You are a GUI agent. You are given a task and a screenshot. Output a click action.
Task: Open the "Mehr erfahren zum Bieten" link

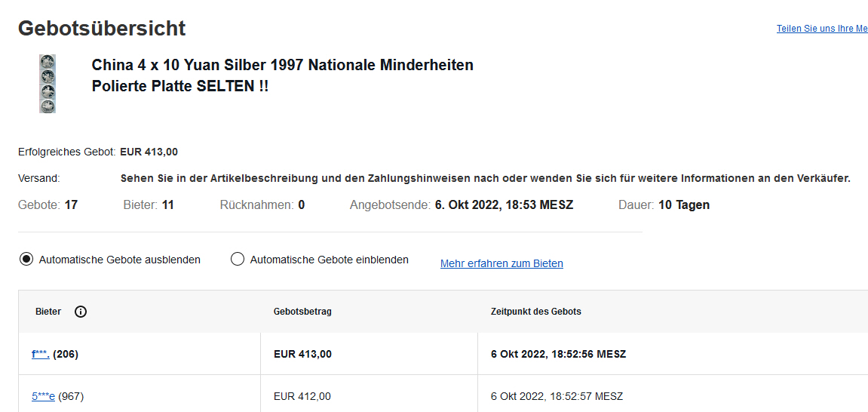(x=501, y=263)
